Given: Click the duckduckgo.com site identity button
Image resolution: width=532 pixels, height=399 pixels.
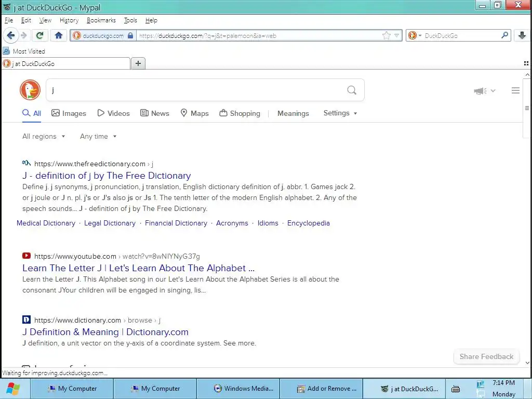Looking at the screenshot, I should [x=103, y=36].
